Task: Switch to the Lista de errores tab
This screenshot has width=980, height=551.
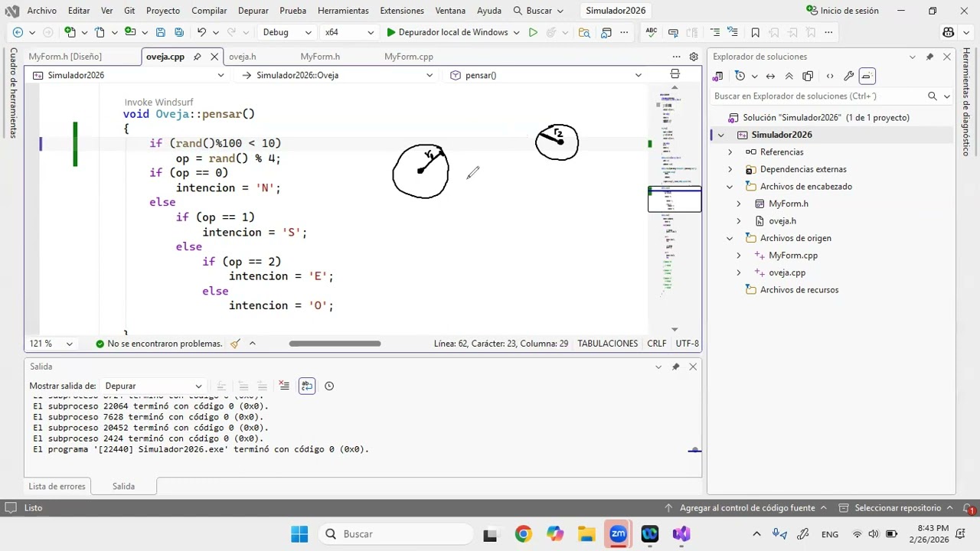Action: [x=57, y=486]
